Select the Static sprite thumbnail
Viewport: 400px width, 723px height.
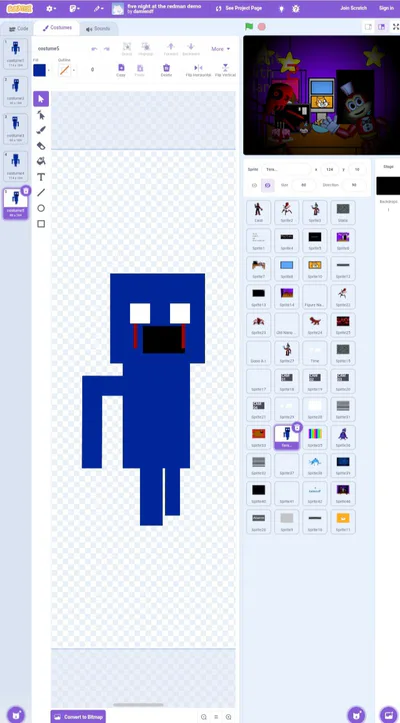click(x=343, y=213)
